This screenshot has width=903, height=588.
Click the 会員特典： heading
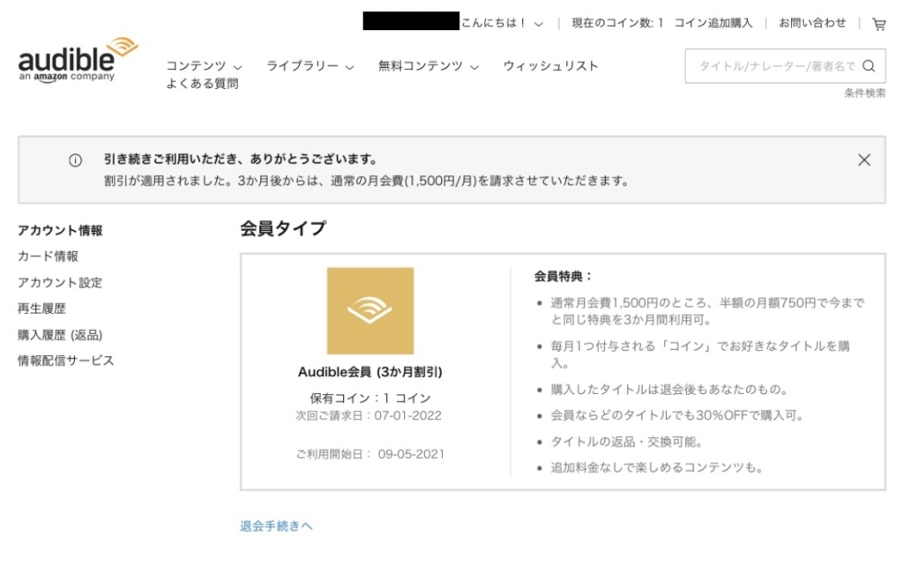563,277
